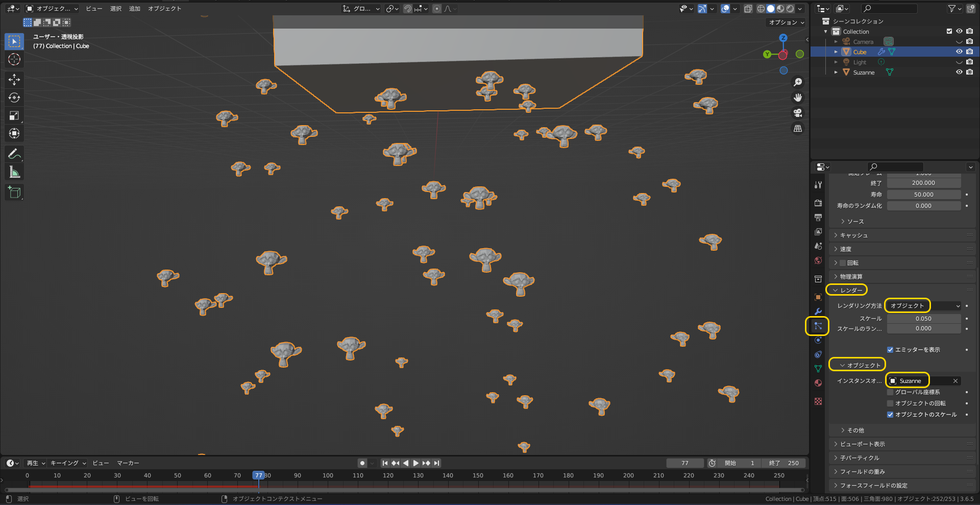
Task: Expand the キャッシュ section
Action: tap(854, 235)
